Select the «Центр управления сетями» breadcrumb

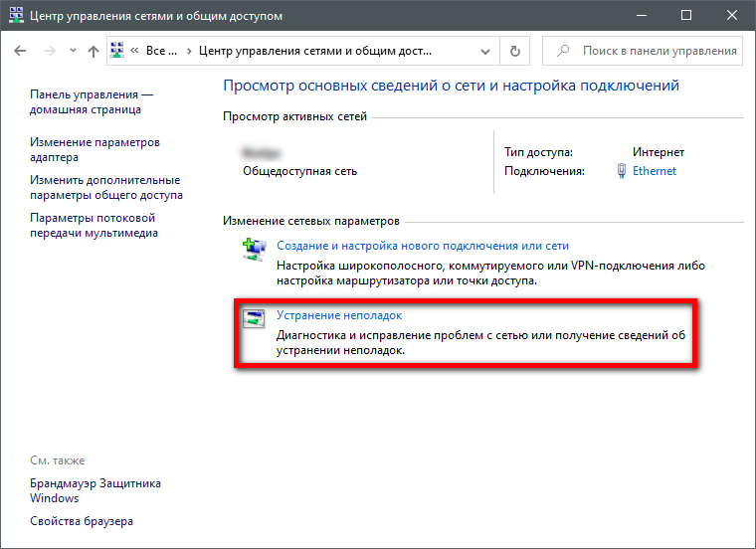tap(315, 51)
